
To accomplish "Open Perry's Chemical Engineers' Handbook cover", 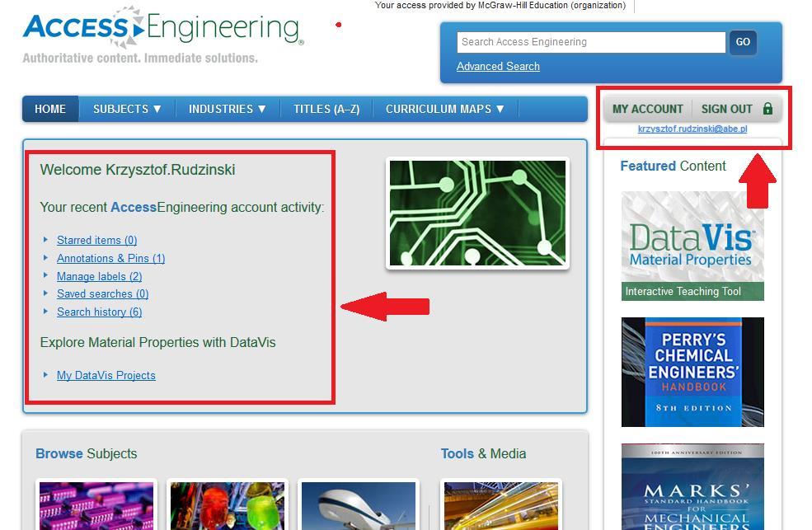I will pos(692,372).
